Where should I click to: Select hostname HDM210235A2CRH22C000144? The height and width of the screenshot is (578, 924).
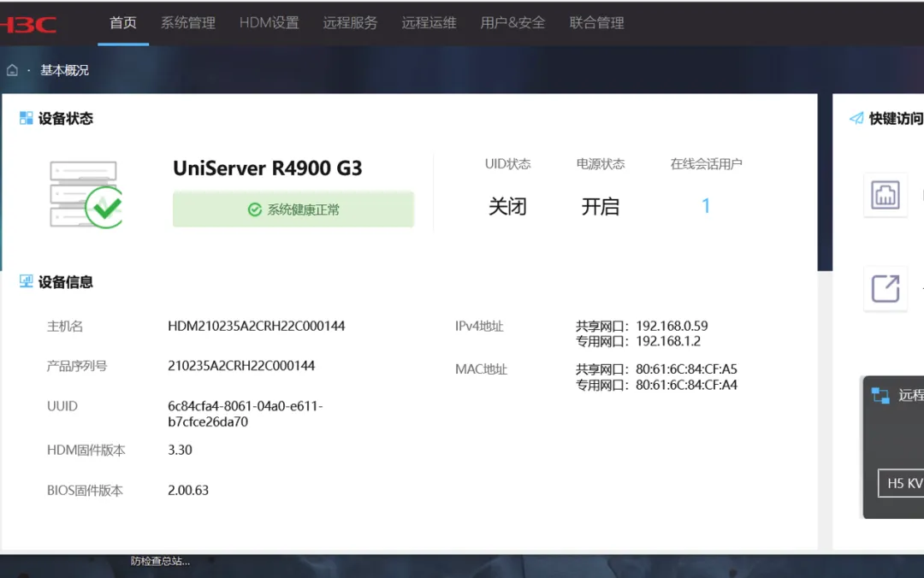(x=257, y=327)
